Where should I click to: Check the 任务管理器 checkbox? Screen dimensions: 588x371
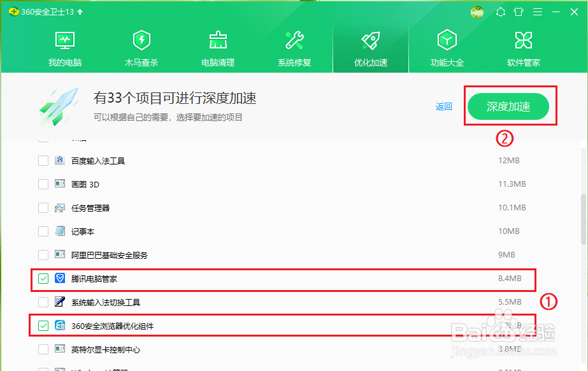[x=43, y=208]
